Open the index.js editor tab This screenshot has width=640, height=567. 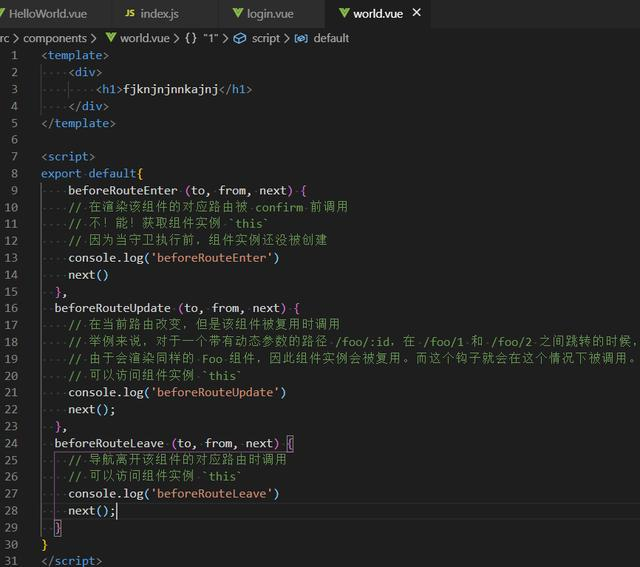tap(161, 14)
